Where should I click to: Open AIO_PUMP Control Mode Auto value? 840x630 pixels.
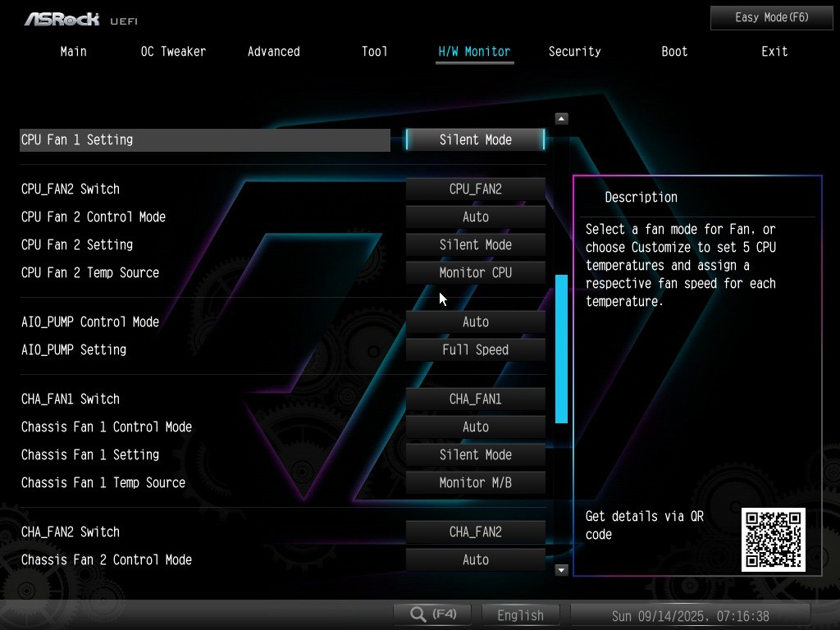click(x=475, y=322)
